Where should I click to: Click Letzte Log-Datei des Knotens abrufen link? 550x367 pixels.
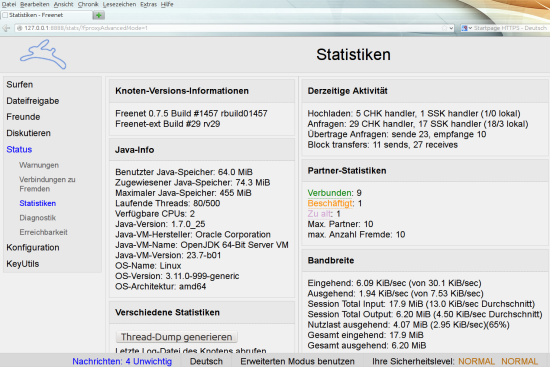coord(191,350)
